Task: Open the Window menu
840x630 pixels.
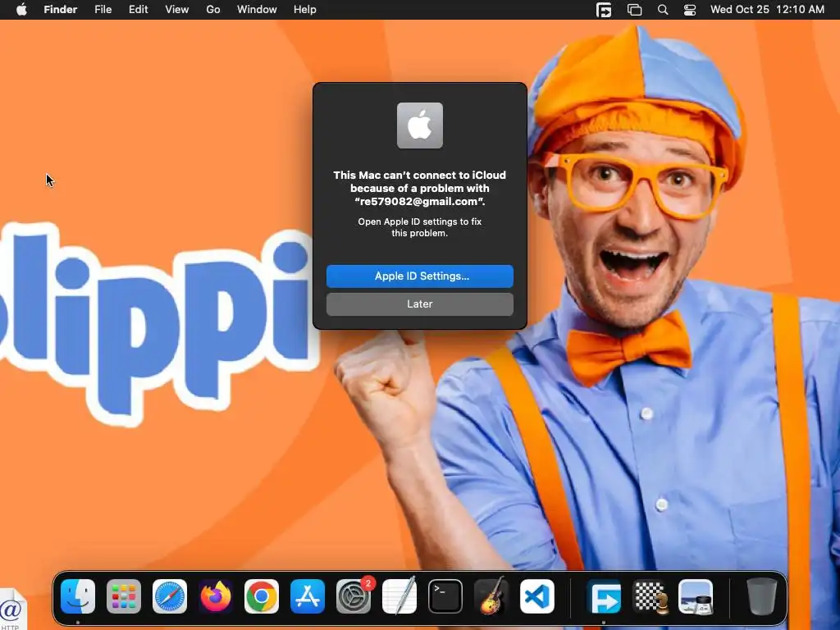Action: 257,10
